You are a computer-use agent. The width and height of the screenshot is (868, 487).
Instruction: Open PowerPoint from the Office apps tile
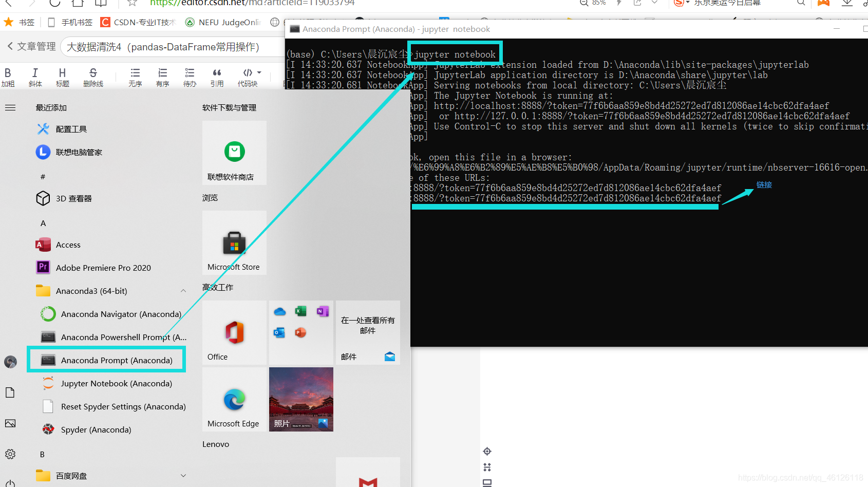(x=300, y=333)
